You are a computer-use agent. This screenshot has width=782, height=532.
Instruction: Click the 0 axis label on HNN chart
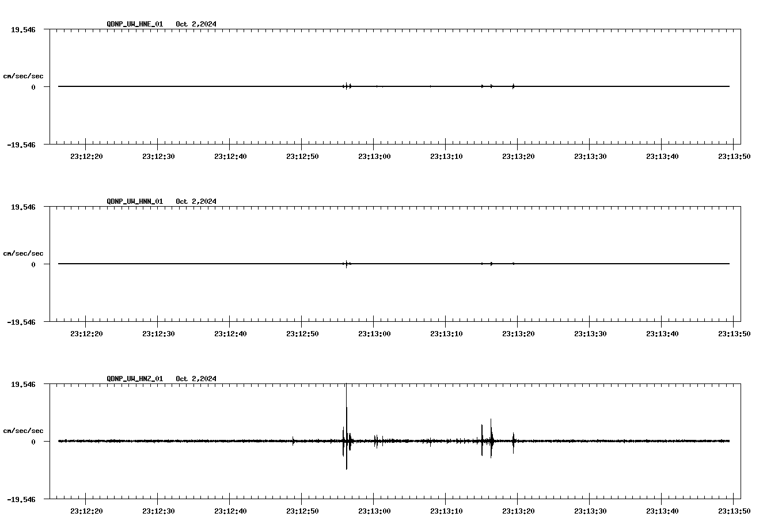(x=33, y=265)
